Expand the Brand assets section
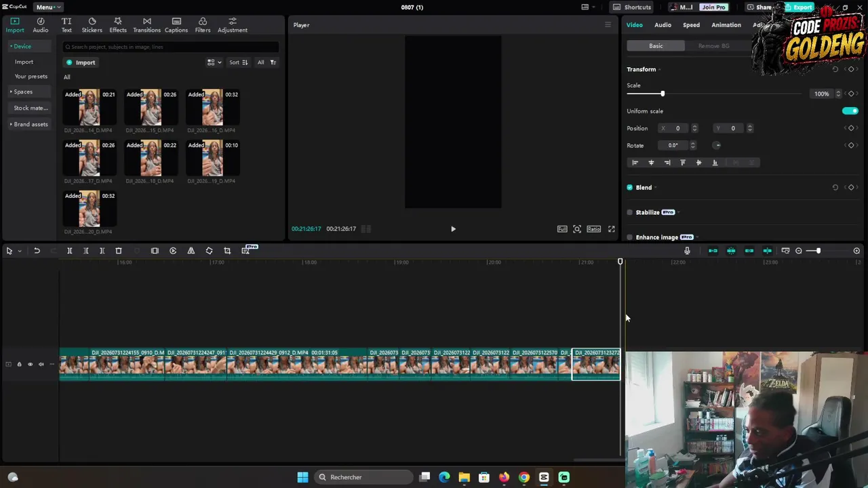868x488 pixels. point(30,124)
